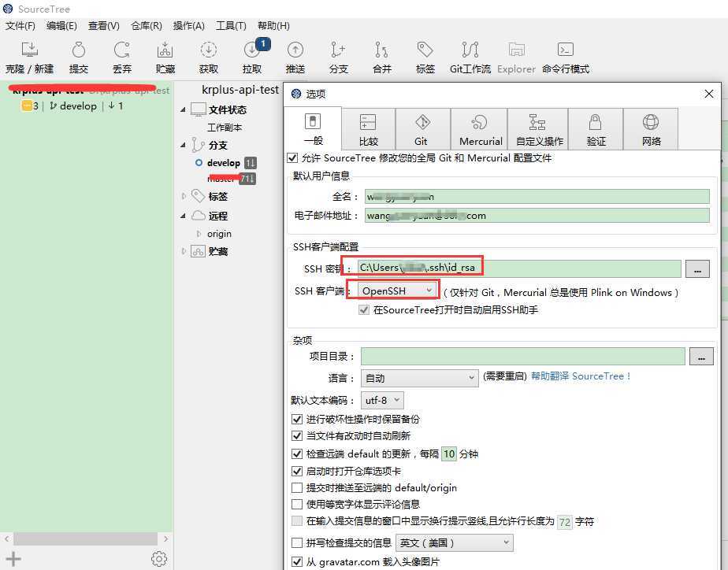Click the 推送 push toolbar icon
Image resolution: width=728 pixels, height=570 pixels.
click(x=295, y=50)
